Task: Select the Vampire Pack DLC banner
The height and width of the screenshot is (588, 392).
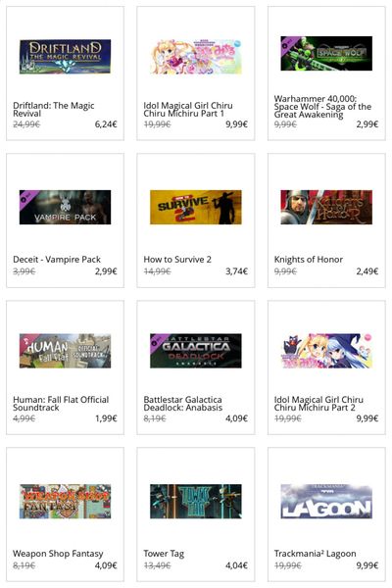Action: (x=65, y=207)
